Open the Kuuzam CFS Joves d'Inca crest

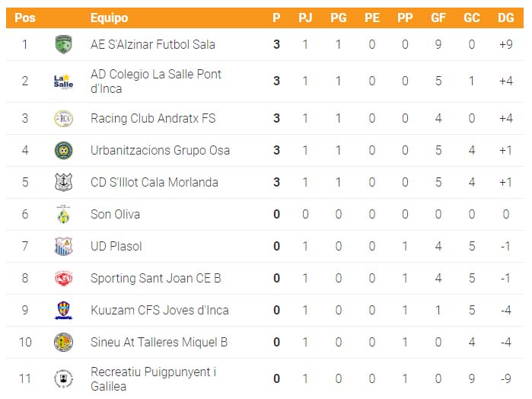[x=63, y=311]
